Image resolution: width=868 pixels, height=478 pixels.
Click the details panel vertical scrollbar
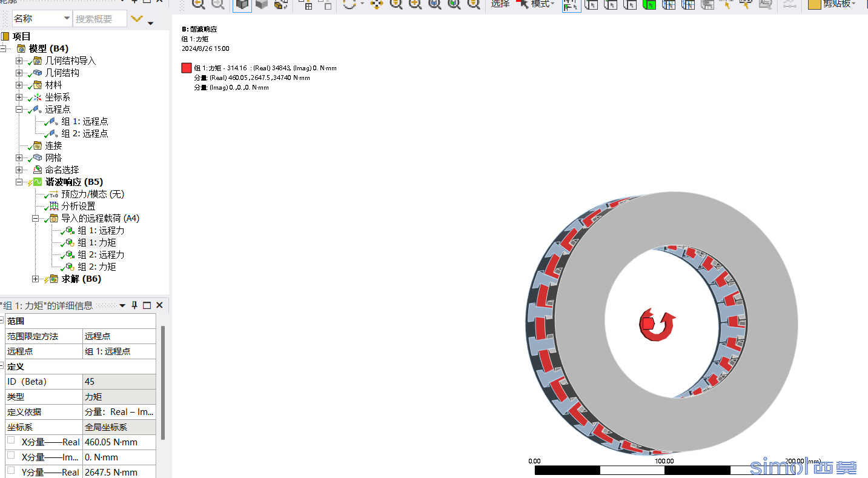click(x=162, y=382)
